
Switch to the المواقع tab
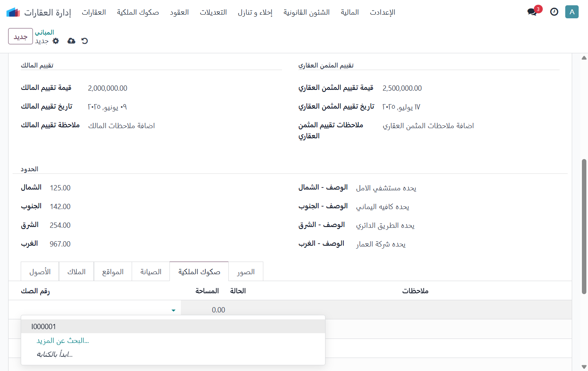(x=113, y=271)
